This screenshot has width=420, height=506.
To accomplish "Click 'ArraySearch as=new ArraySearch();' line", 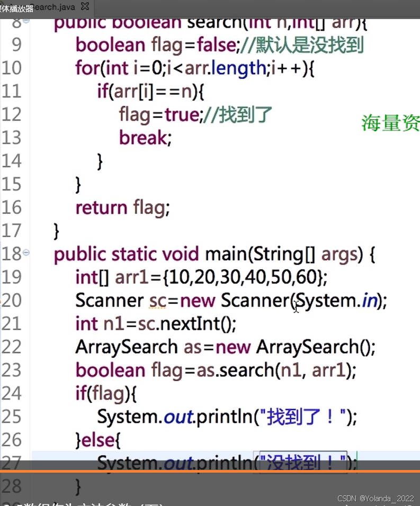I will click(225, 348).
